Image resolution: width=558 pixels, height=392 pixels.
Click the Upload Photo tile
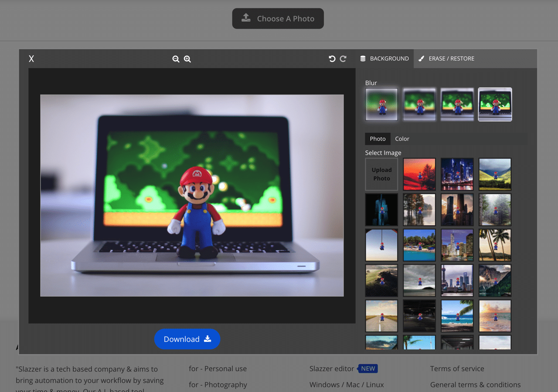[381, 174]
